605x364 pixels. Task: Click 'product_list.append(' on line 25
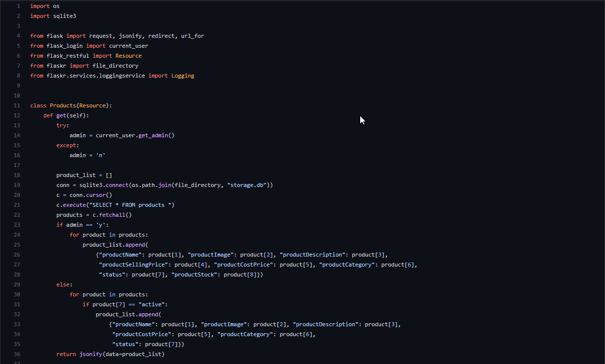tap(115, 245)
